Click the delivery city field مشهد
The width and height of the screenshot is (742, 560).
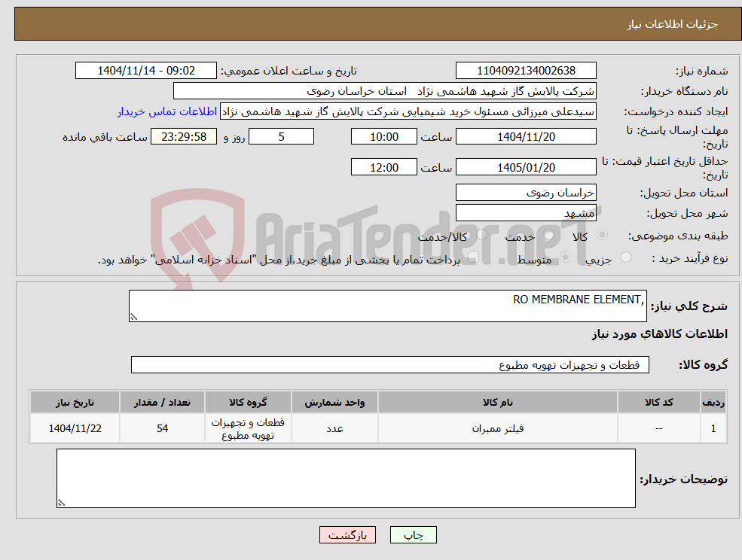pyautogui.click(x=526, y=213)
